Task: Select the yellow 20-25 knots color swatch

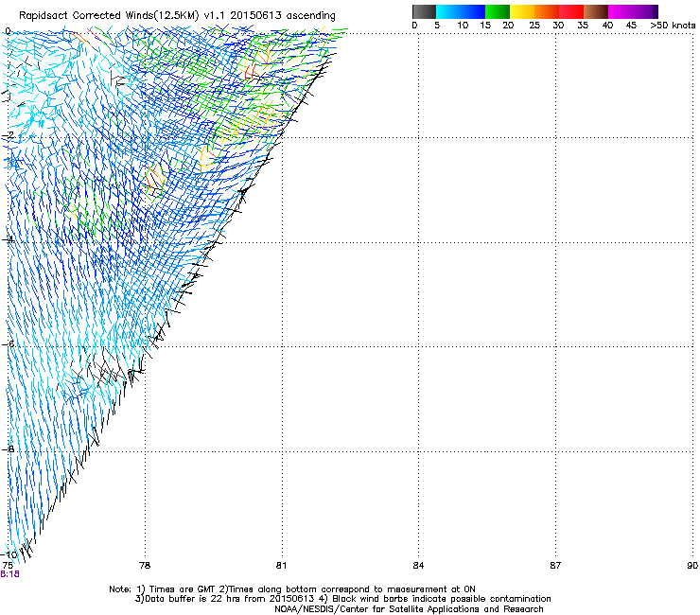Action: coord(522,11)
